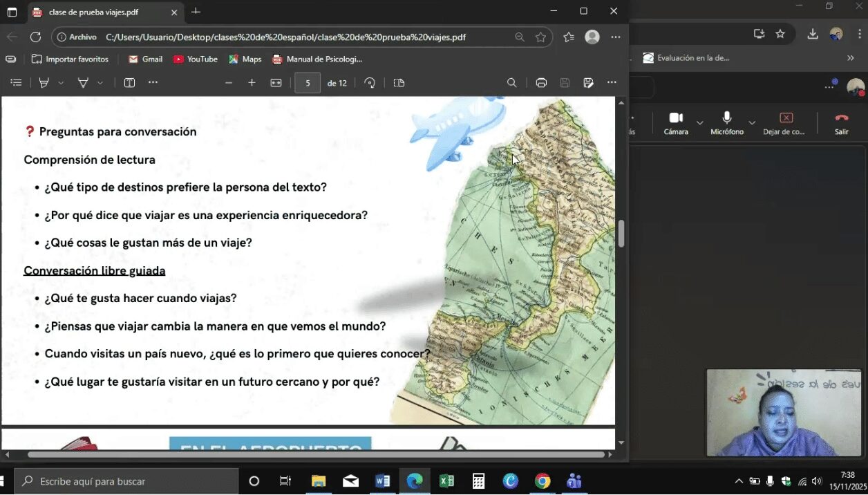This screenshot has width=868, height=495.
Task: Expand the highlight tool dropdown arrow
Action: (61, 83)
